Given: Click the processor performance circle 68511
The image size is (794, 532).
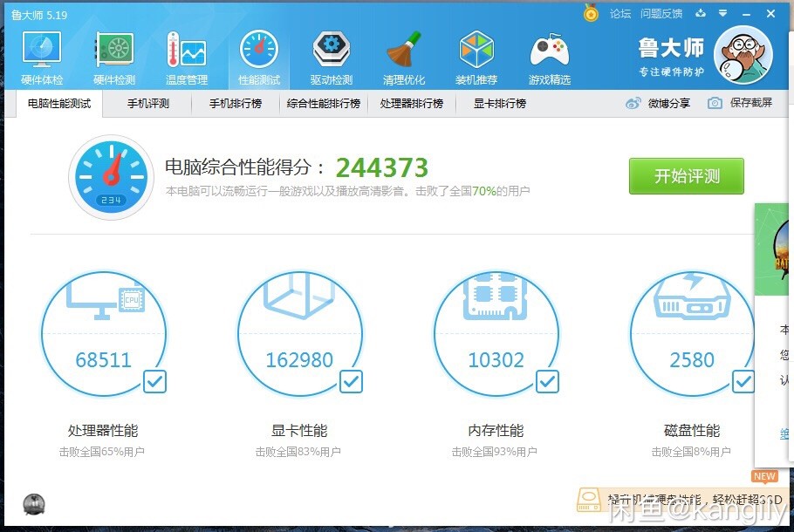Looking at the screenshot, I should coord(104,333).
